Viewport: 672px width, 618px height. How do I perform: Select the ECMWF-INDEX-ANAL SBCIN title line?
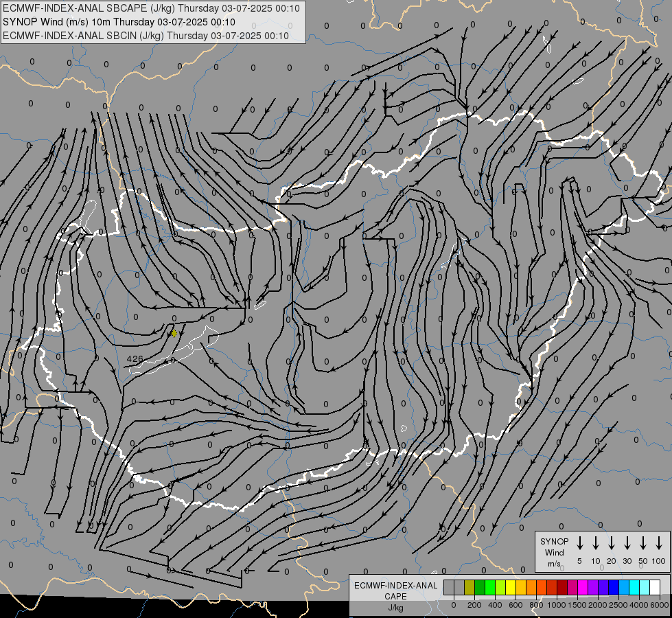(x=146, y=36)
